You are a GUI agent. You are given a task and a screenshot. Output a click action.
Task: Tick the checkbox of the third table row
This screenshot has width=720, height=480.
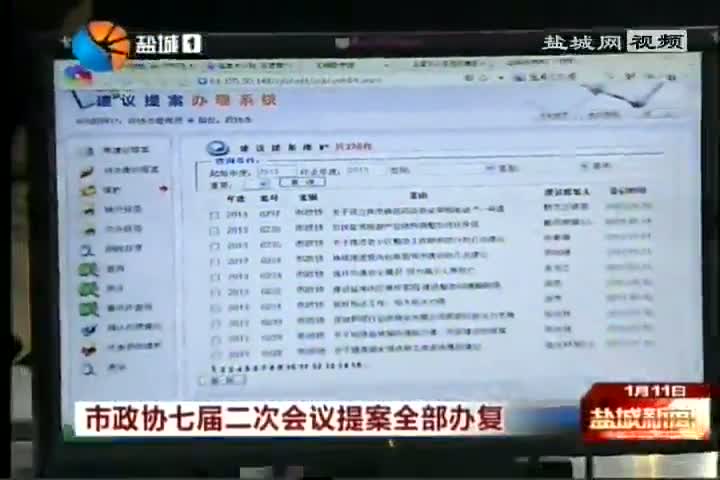214,246
